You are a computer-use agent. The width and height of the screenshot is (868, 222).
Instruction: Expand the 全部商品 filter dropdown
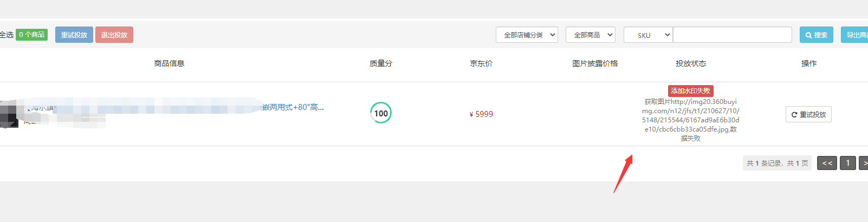point(591,35)
